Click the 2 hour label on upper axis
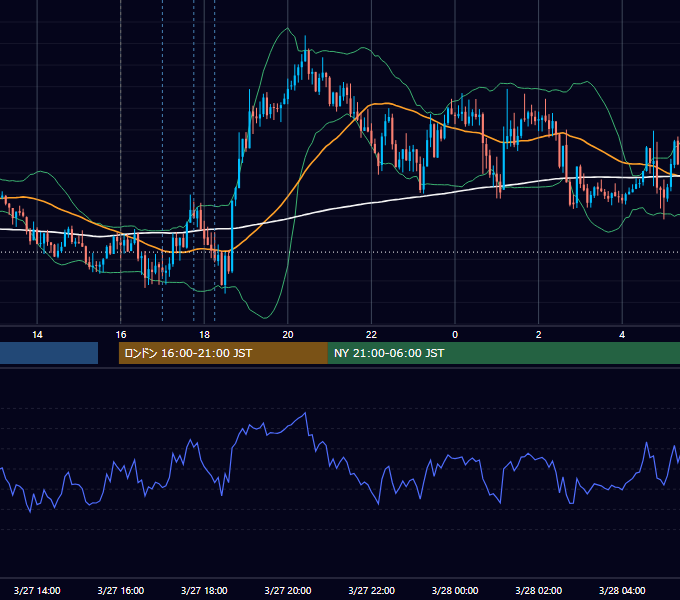This screenshot has width=680, height=600. 539,335
